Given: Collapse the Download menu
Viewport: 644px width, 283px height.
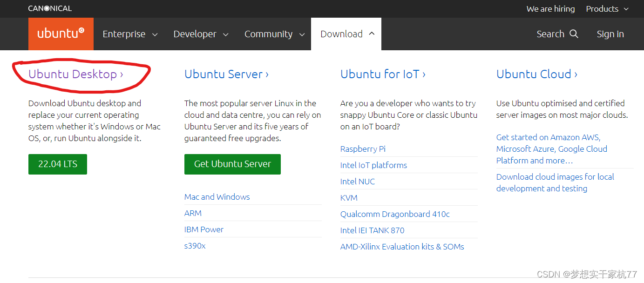Looking at the screenshot, I should tap(346, 34).
